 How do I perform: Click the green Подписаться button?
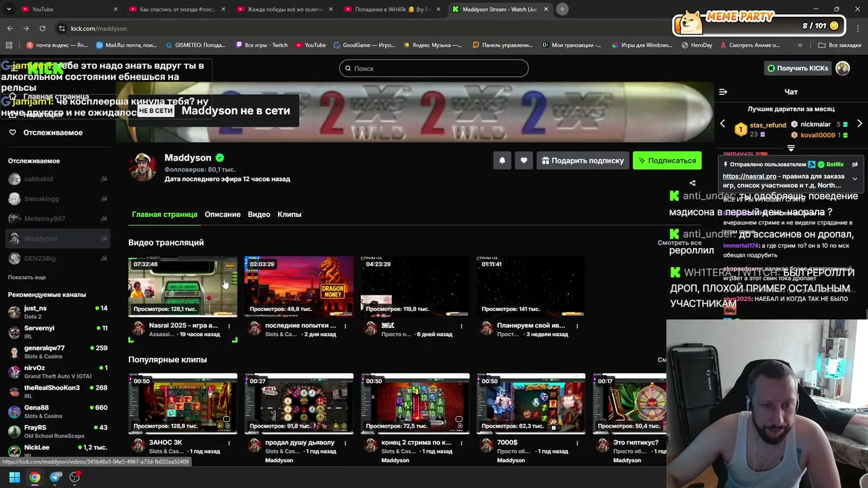[667, 161]
